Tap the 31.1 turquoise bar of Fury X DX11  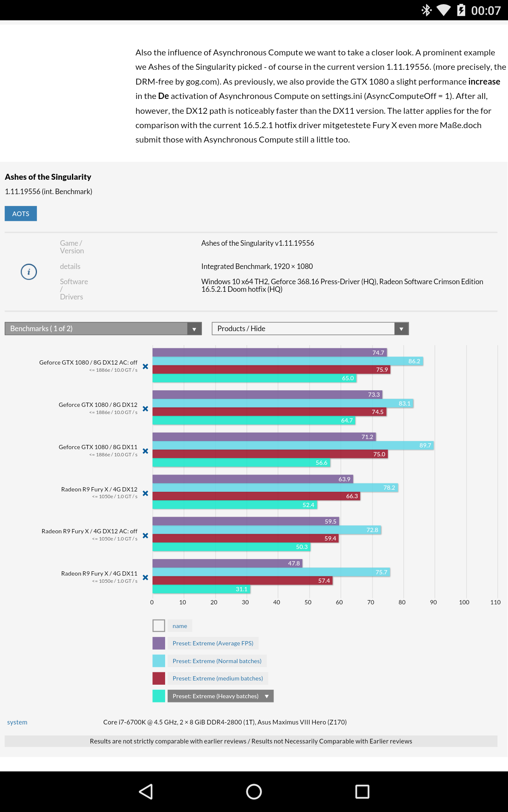pyautogui.click(x=201, y=589)
